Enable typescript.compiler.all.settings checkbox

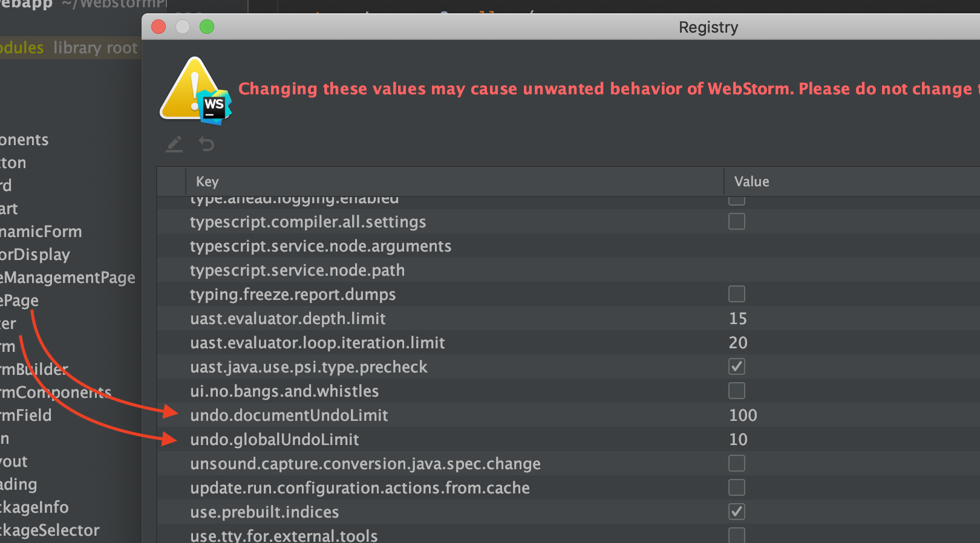[736, 222]
